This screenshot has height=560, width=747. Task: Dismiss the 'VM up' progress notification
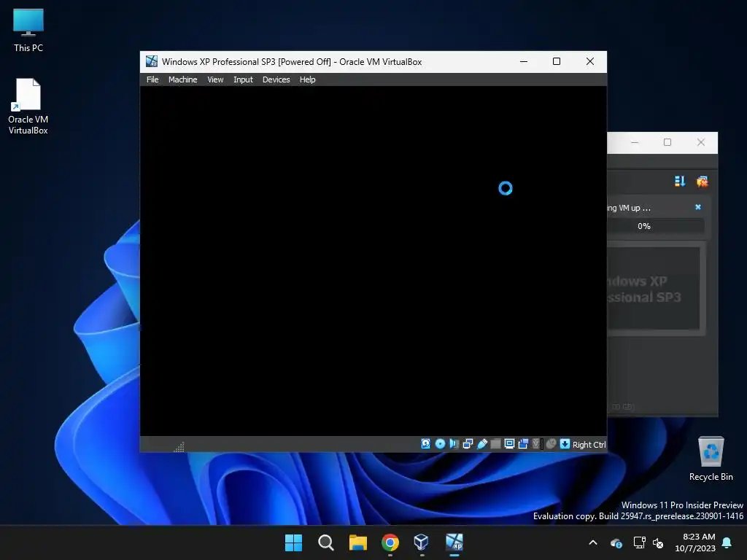(x=698, y=207)
